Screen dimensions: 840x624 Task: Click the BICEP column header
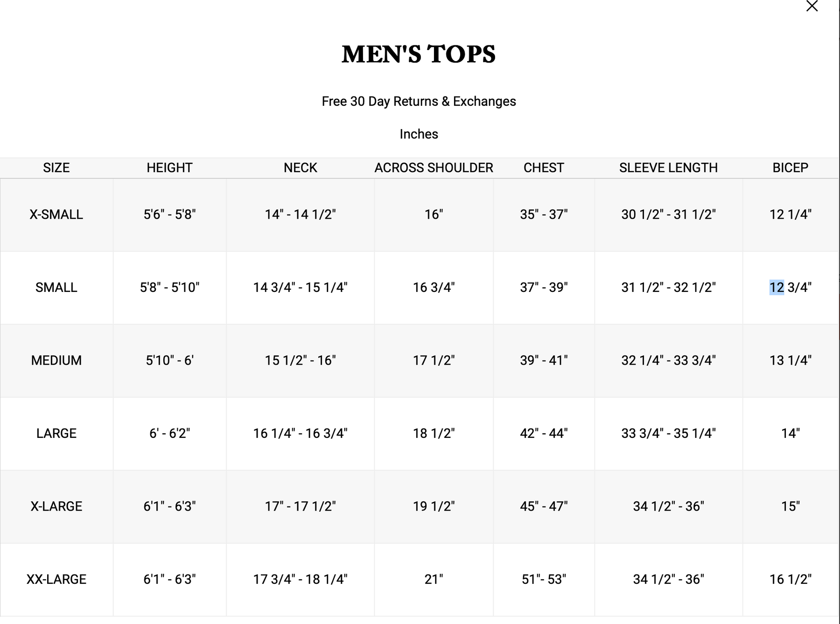pos(790,168)
